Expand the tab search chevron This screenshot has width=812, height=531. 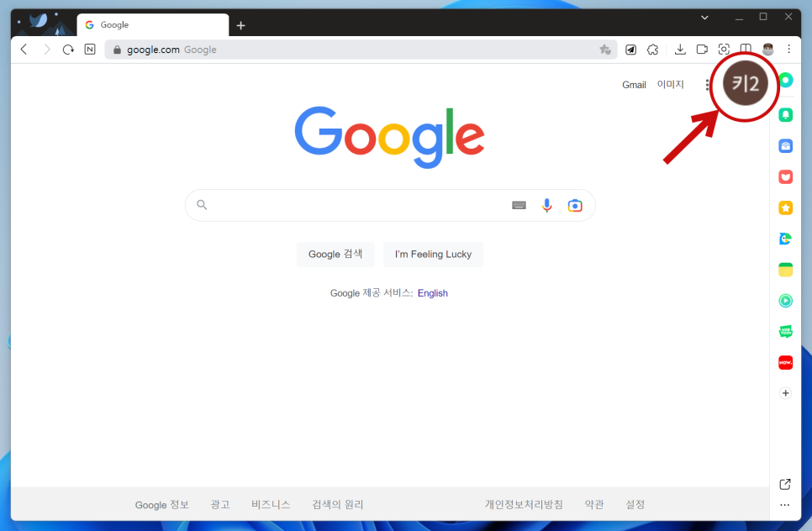pos(704,17)
